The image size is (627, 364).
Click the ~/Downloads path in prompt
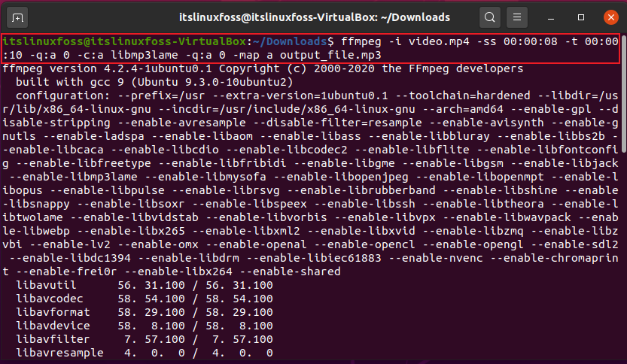click(x=290, y=41)
